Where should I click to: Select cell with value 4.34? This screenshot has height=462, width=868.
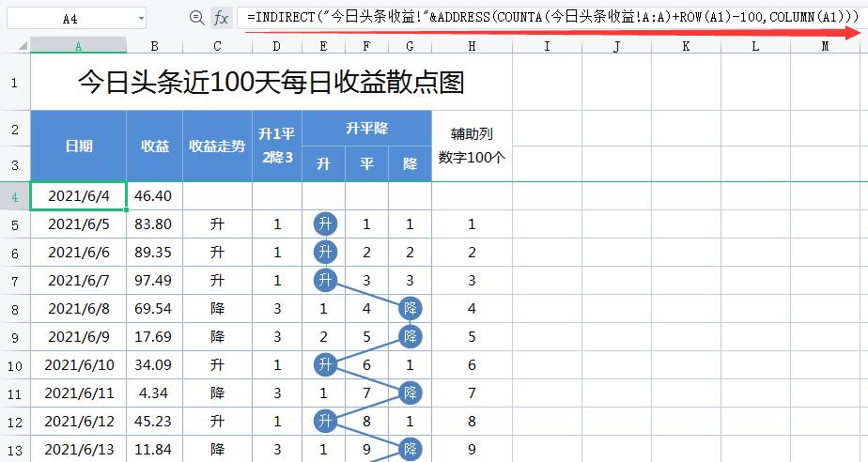point(154,393)
